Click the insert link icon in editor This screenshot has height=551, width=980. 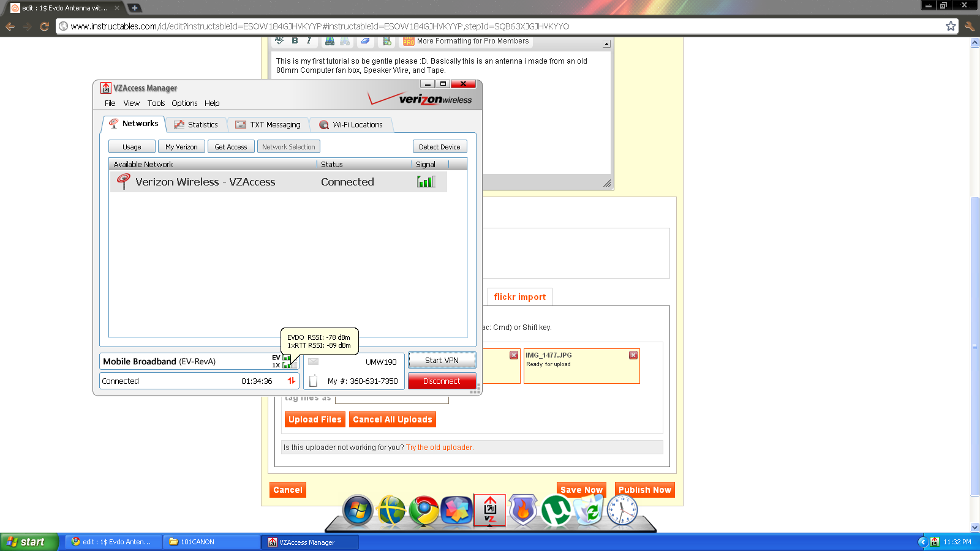pyautogui.click(x=330, y=41)
